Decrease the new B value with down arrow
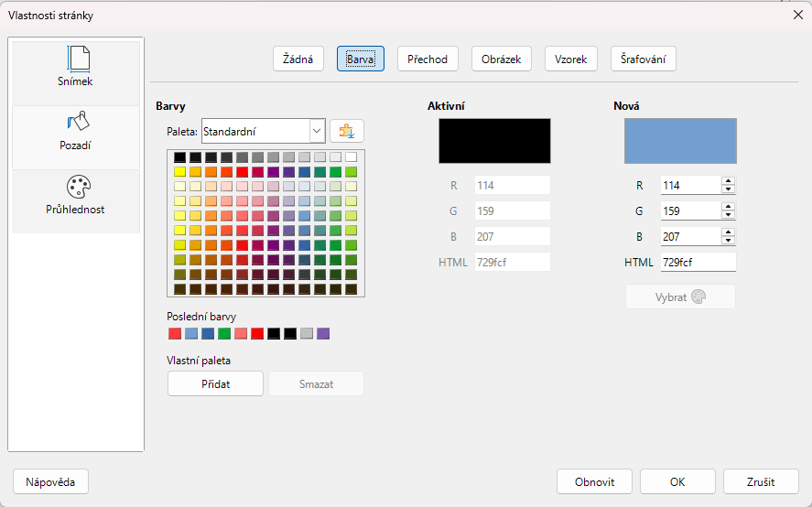 tap(728, 241)
